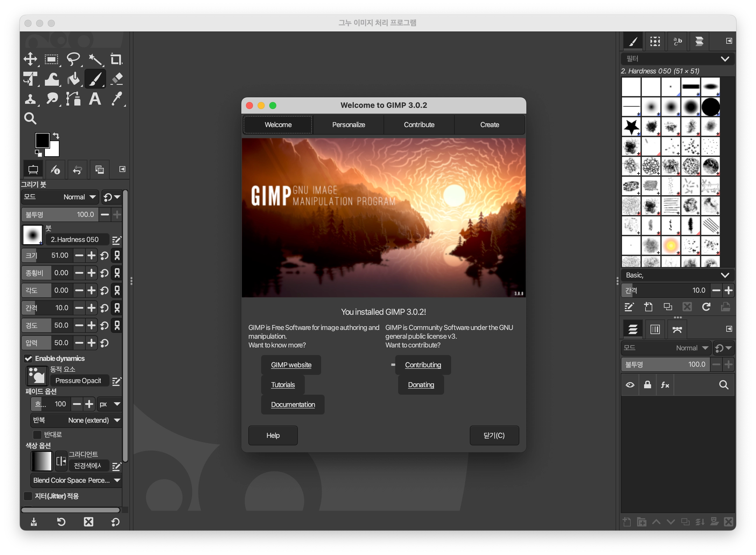Select the Zoom magnifier tool
The width and height of the screenshot is (756, 555).
30,119
